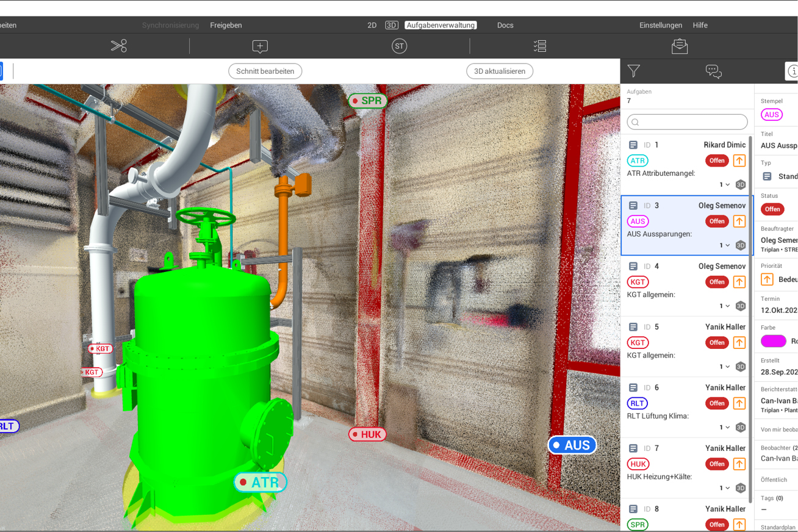Click the Offen status in details panel

772,209
